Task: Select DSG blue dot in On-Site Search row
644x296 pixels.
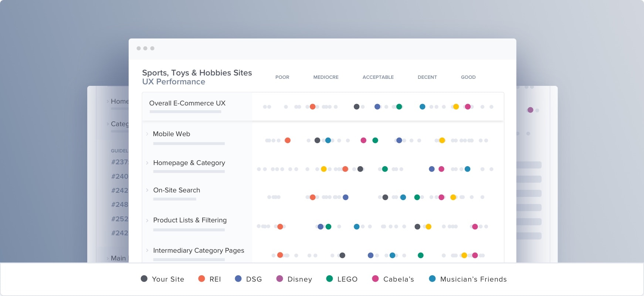Action: (346, 197)
